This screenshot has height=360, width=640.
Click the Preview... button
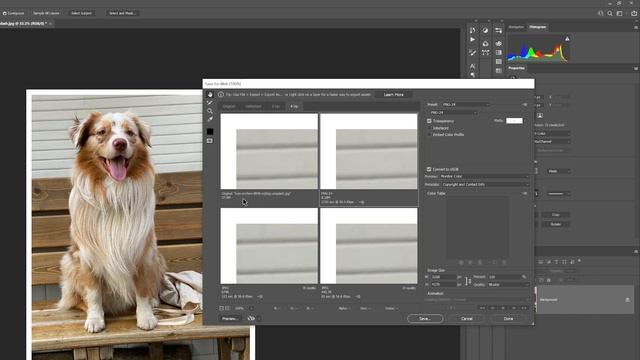(229, 318)
